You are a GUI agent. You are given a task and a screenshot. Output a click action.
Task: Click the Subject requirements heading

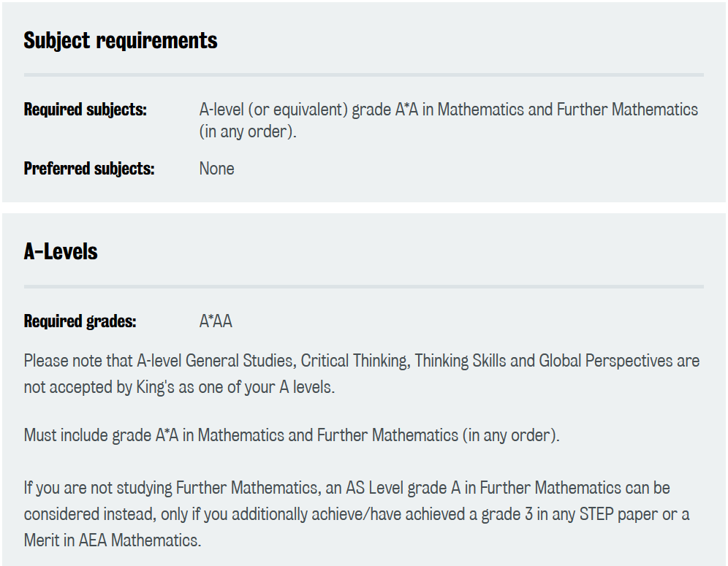(121, 40)
